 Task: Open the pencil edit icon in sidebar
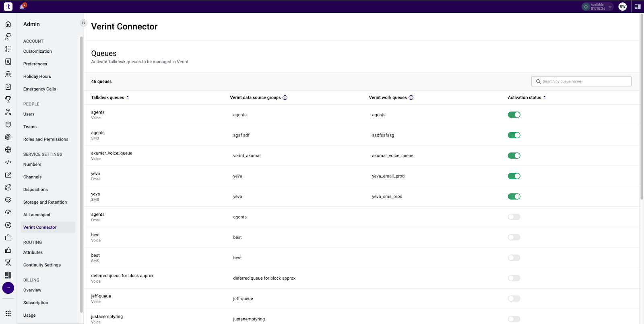coord(8,175)
